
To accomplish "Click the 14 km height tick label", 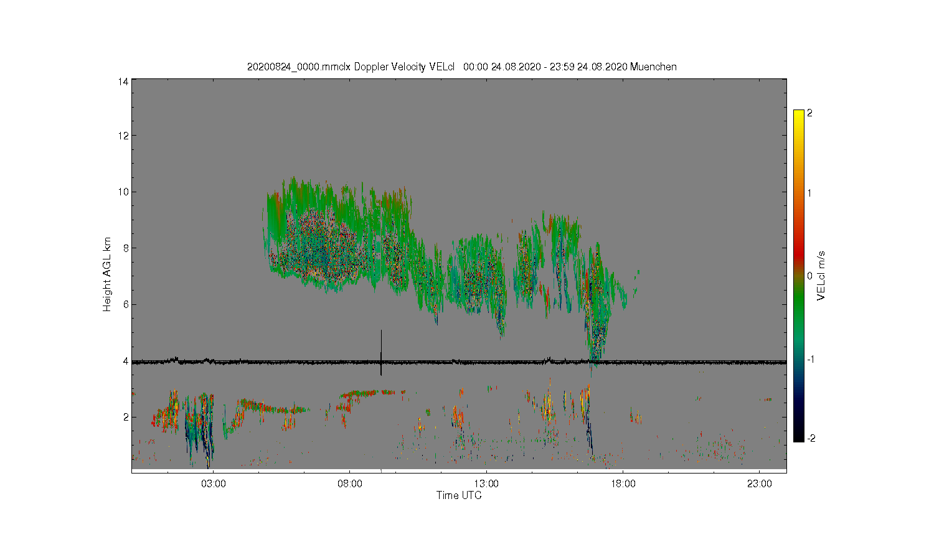I will pyautogui.click(x=124, y=82).
